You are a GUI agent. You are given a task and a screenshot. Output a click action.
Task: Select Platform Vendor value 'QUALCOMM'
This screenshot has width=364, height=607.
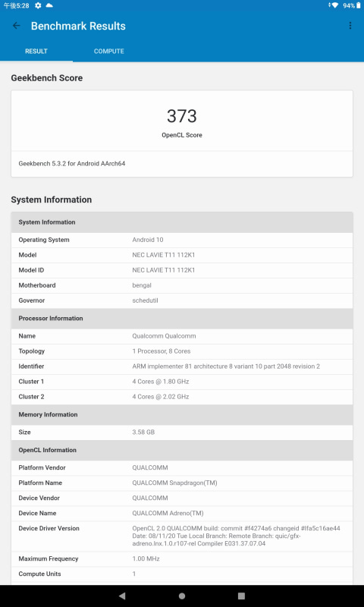click(x=150, y=467)
